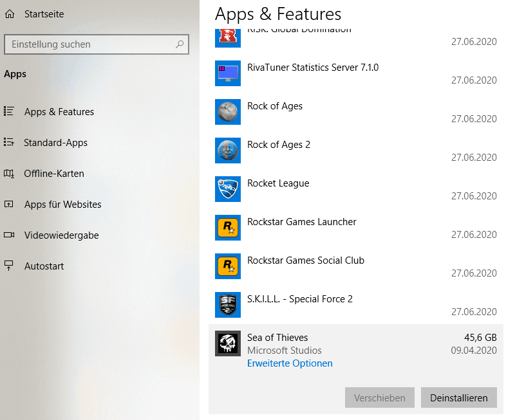Click the Rock of Ages 2 app icon
Viewport: 506px width, 420px height.
[228, 151]
